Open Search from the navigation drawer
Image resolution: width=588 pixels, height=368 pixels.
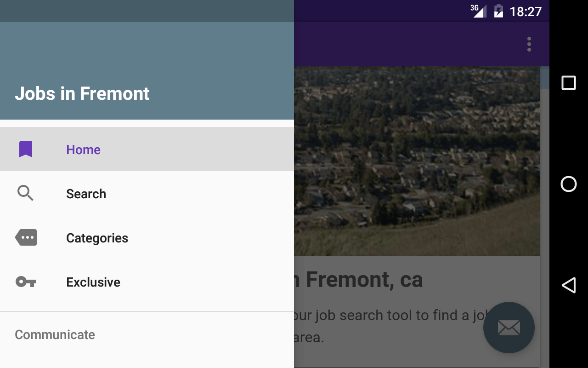tap(86, 194)
